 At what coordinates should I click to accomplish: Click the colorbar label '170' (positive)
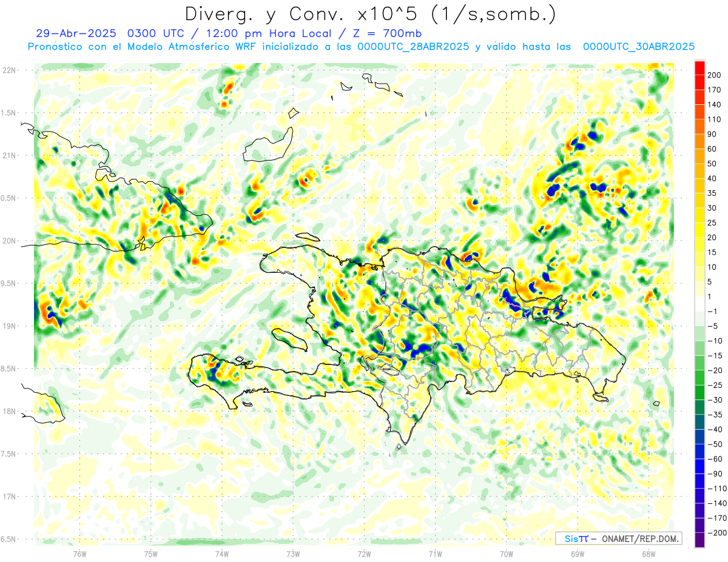tap(715, 90)
